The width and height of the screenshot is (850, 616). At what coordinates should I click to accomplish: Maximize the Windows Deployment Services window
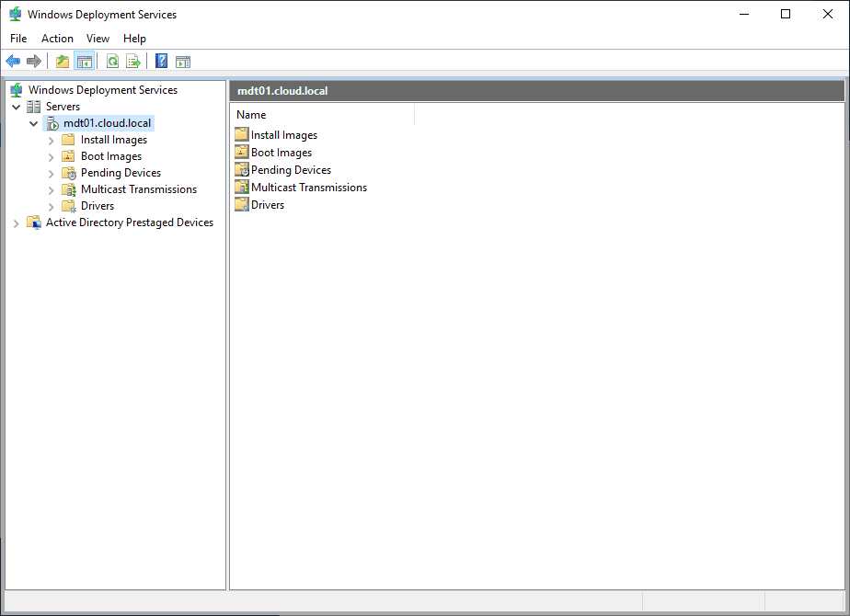pyautogui.click(x=786, y=14)
